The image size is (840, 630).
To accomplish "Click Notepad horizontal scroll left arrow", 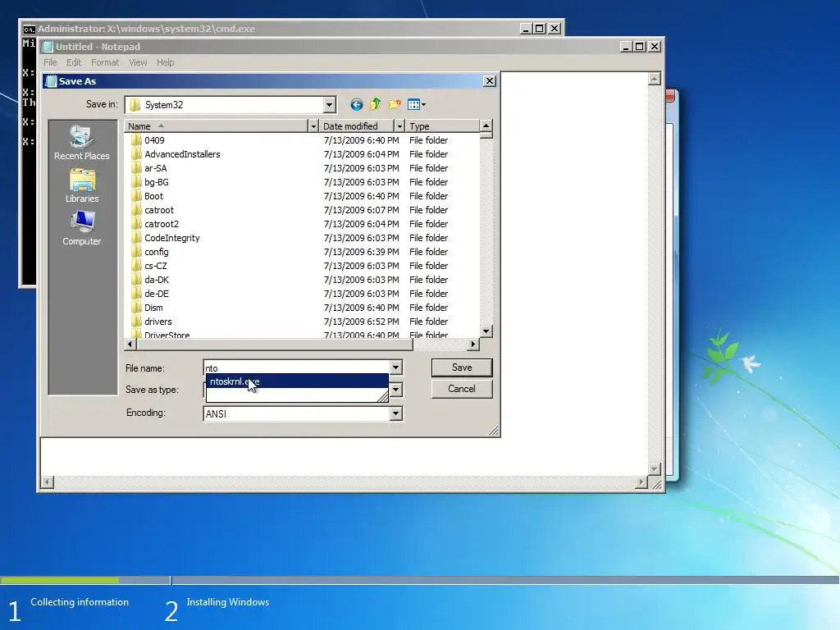I will click(x=48, y=482).
